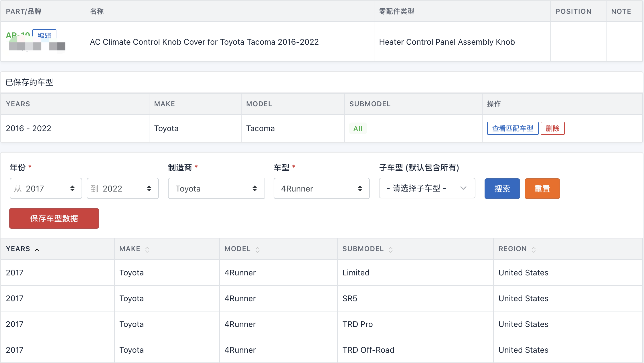Open the Toyota manufacturer dropdown
644x363 pixels.
tap(216, 188)
